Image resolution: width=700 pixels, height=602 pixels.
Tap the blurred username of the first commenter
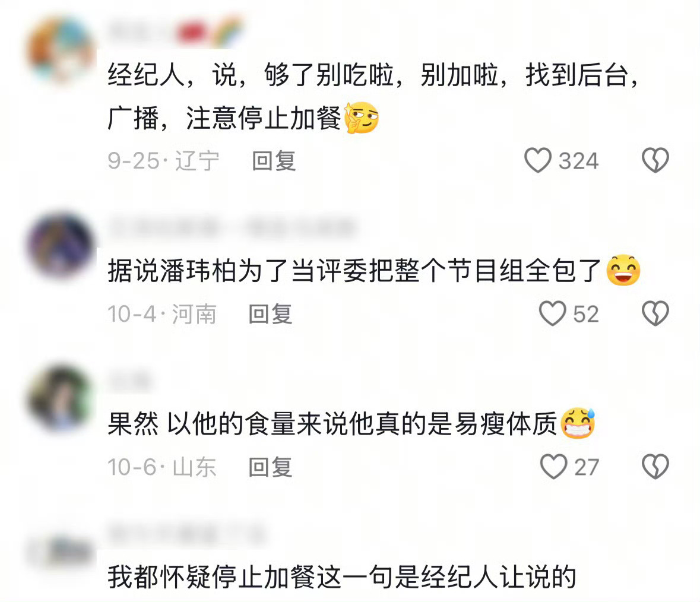pyautogui.click(x=175, y=31)
